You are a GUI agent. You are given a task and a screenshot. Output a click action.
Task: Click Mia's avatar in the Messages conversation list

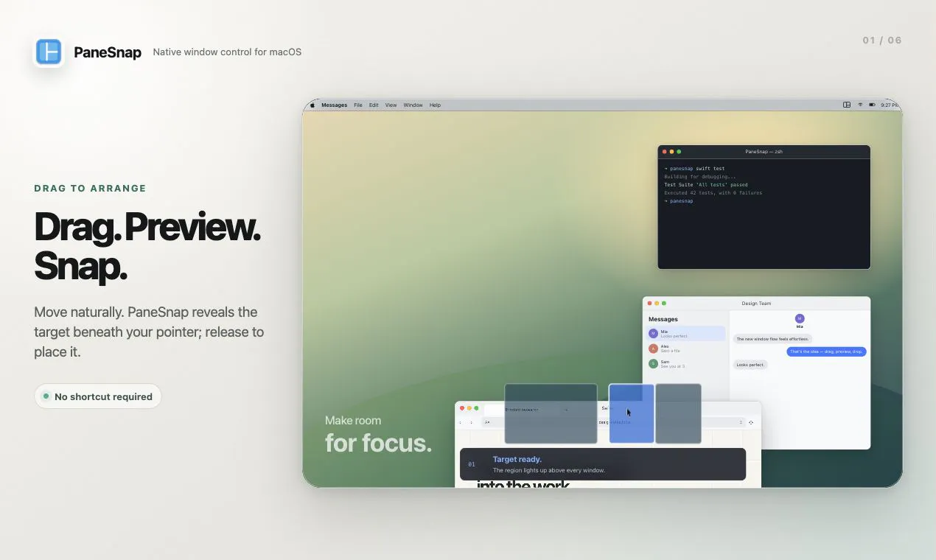click(x=653, y=333)
